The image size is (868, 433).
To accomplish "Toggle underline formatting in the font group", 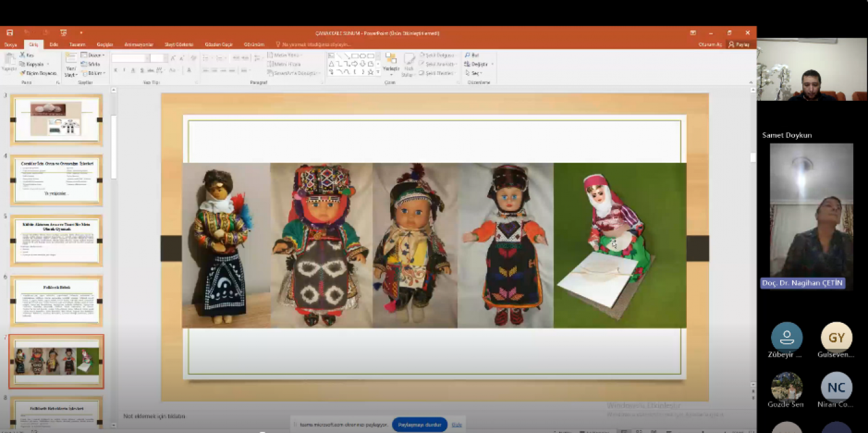I will 132,71.
